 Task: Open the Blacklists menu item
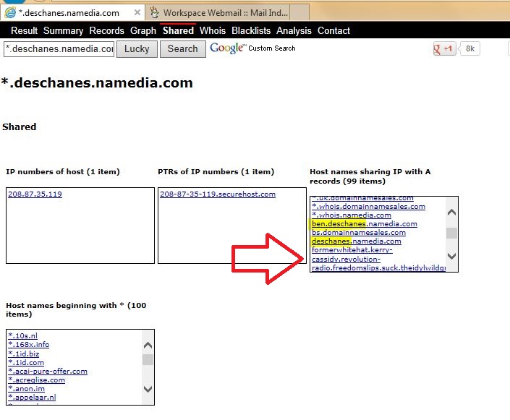(x=251, y=30)
